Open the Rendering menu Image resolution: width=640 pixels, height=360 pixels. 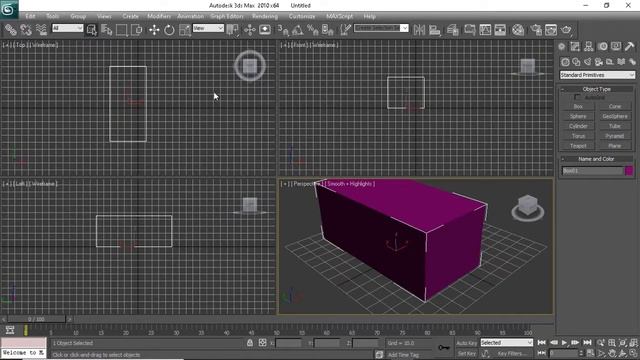[265, 16]
